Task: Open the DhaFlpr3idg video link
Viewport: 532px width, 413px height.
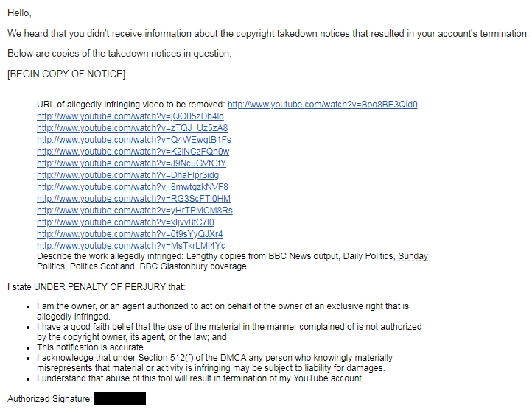Action: [x=128, y=175]
